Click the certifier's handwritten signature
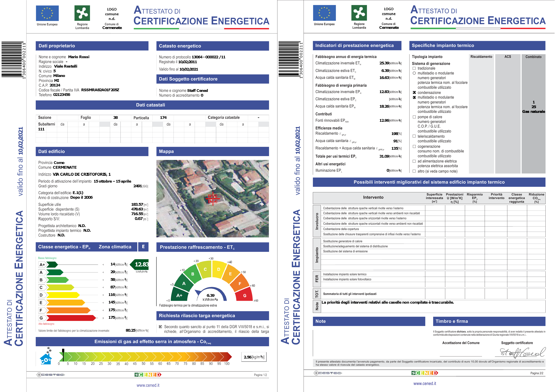The image size is (555, 392). [522, 353]
